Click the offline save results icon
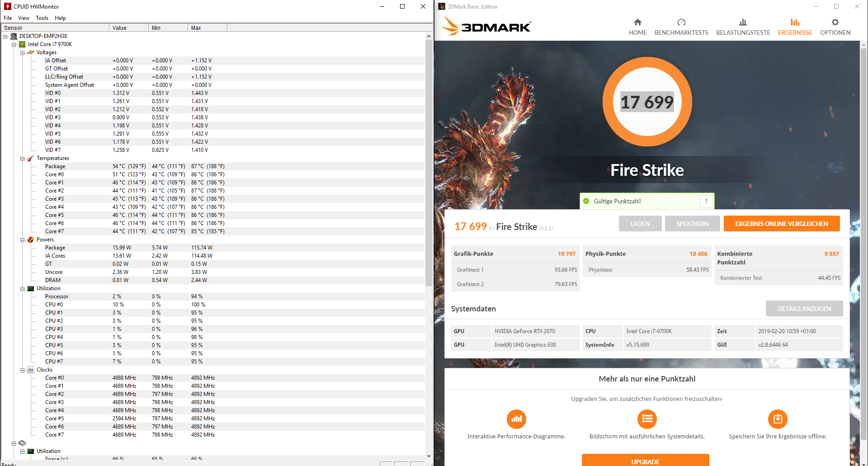Viewport: 868px width, 466px height. coord(778,419)
